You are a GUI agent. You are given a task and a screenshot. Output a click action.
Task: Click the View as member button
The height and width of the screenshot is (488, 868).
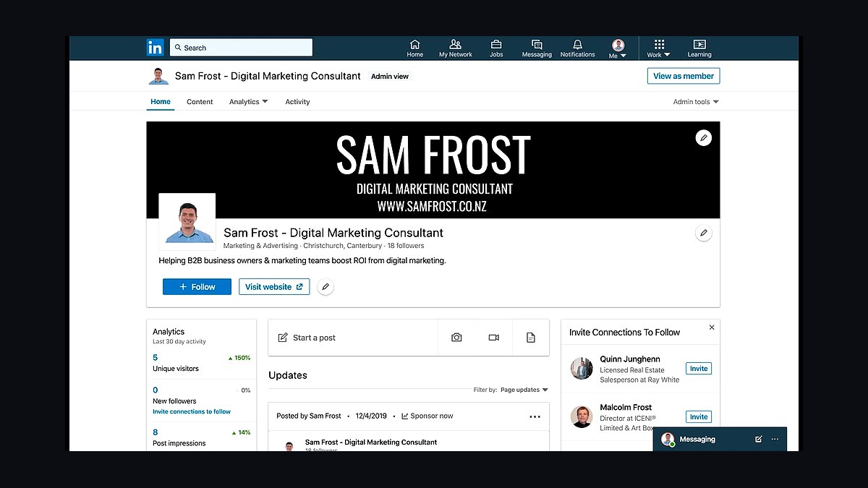coord(684,76)
